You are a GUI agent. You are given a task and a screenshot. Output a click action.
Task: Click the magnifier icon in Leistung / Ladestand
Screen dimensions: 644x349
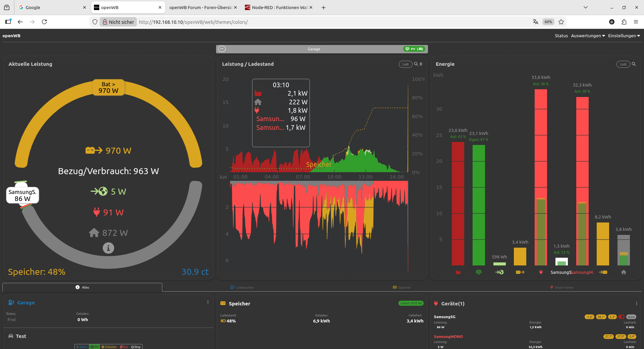coord(416,64)
